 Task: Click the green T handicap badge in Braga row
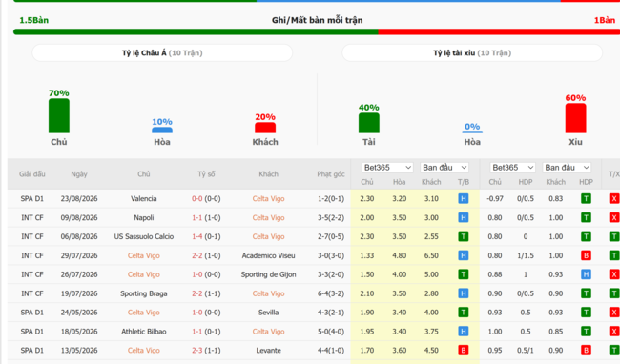pos(586,293)
